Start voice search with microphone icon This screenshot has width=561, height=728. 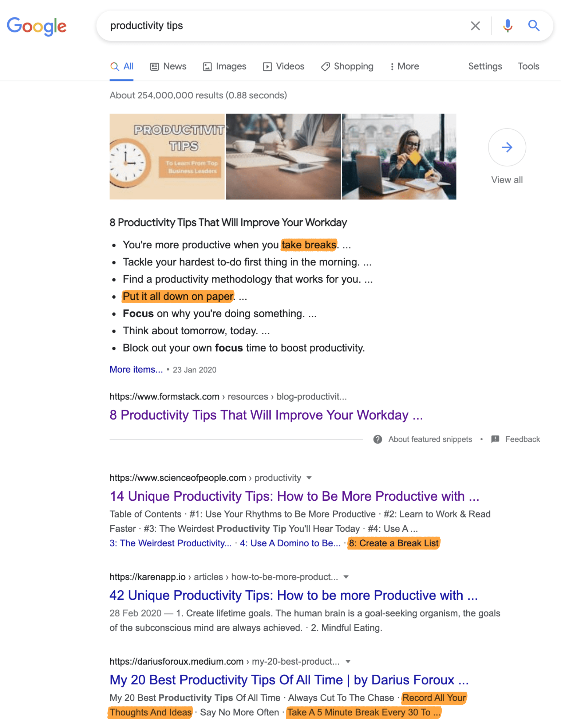coord(507,26)
